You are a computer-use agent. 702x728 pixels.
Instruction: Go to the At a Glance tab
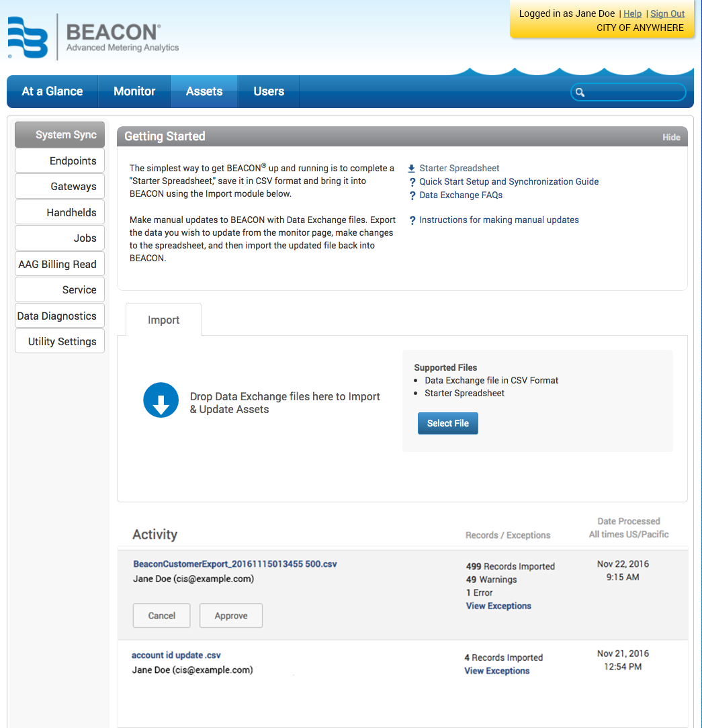pyautogui.click(x=52, y=91)
